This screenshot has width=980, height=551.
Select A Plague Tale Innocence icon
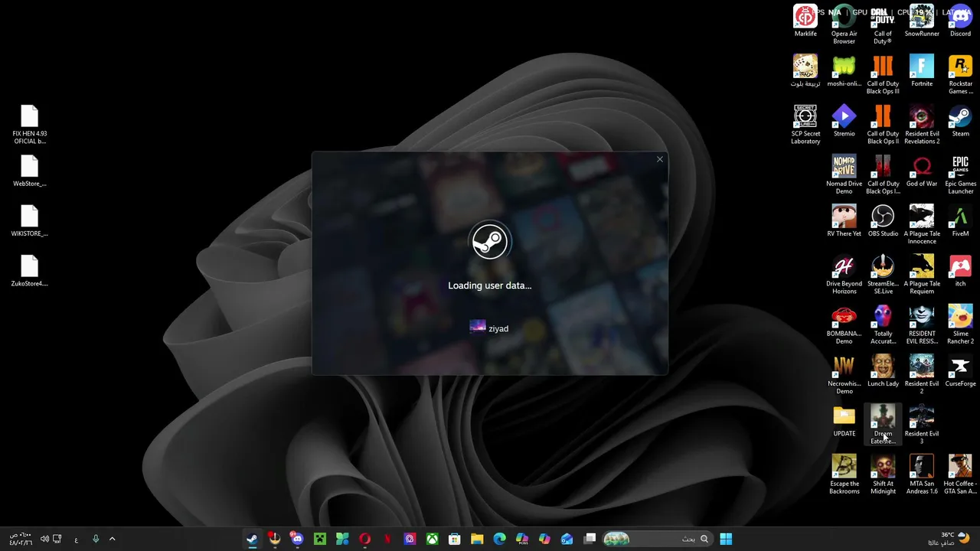tap(922, 224)
